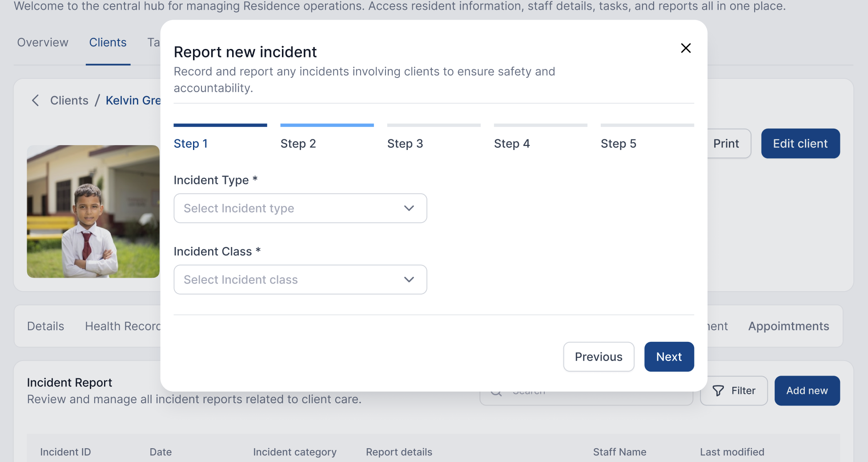Click Add new incident button
This screenshot has height=462, width=868.
pyautogui.click(x=807, y=391)
